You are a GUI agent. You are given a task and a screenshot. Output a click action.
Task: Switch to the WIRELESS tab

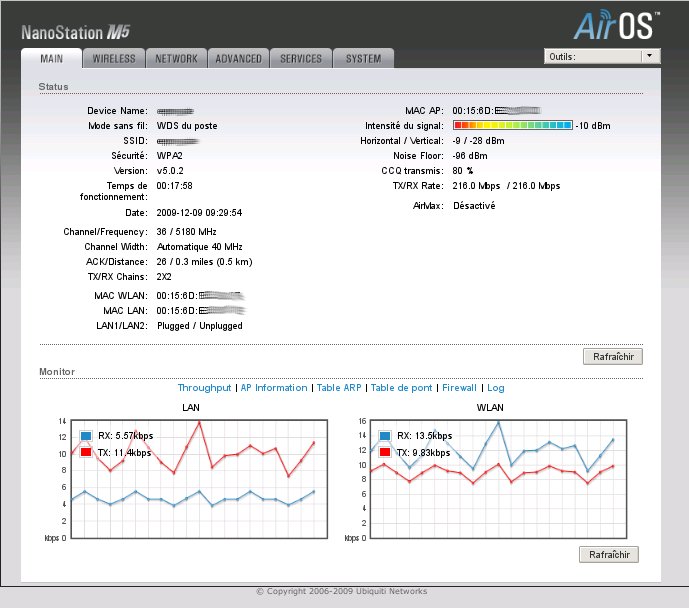click(x=114, y=58)
